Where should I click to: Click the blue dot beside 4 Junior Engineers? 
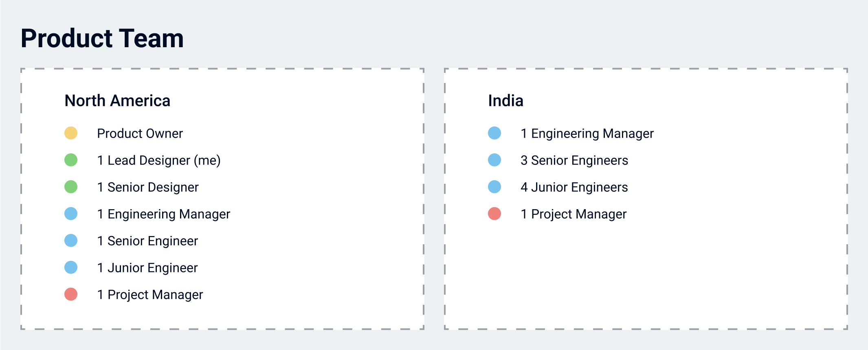click(x=494, y=187)
